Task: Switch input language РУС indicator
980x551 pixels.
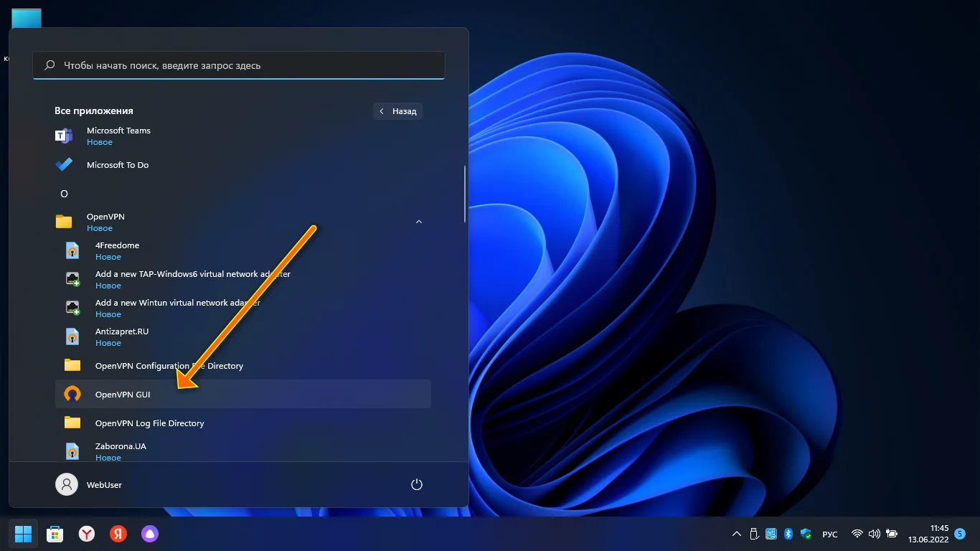Action: (830, 534)
